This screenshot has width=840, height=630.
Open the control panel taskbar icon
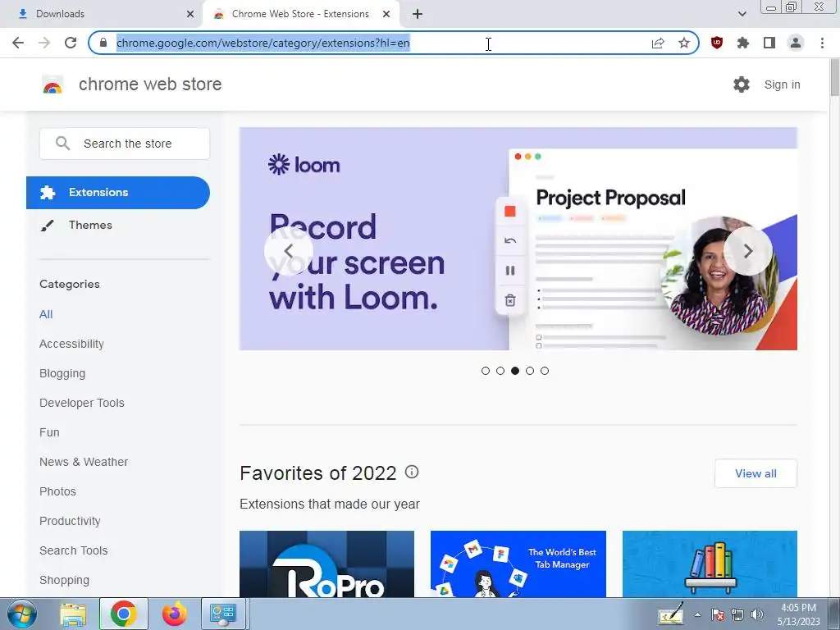(x=223, y=614)
